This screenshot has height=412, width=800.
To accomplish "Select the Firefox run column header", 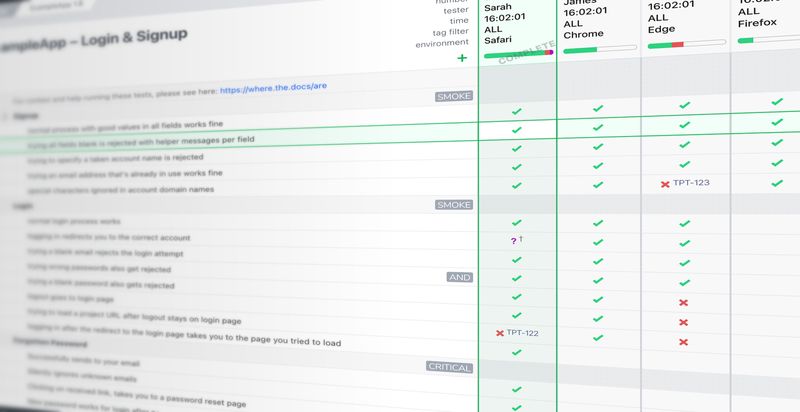I will click(x=765, y=23).
